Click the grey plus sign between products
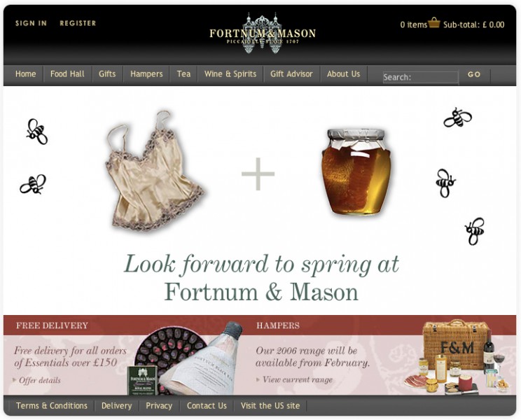The image size is (521, 420). click(x=258, y=174)
